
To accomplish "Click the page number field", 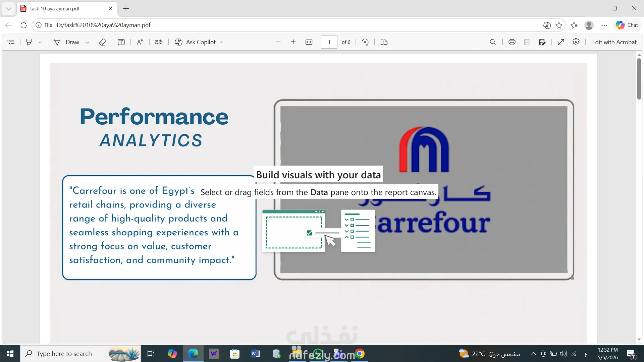I will point(329,42).
